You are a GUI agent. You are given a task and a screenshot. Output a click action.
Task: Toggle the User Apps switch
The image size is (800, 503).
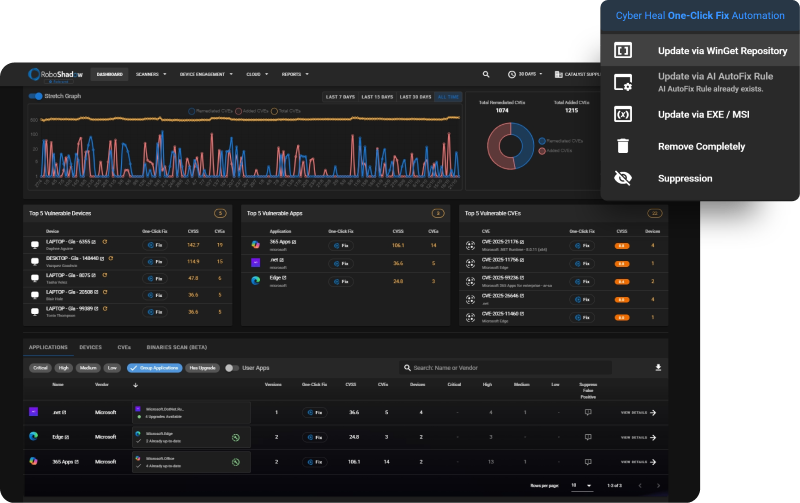[232, 368]
